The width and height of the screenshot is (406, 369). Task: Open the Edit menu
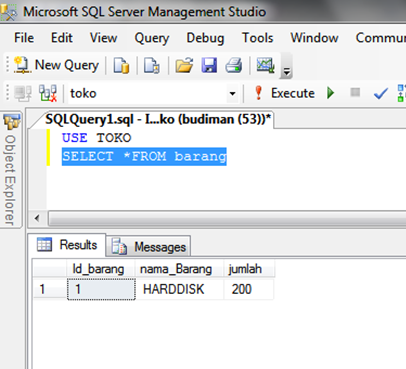(62, 38)
